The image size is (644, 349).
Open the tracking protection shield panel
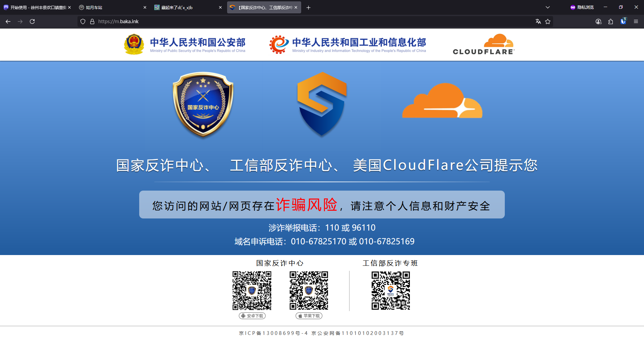click(83, 21)
